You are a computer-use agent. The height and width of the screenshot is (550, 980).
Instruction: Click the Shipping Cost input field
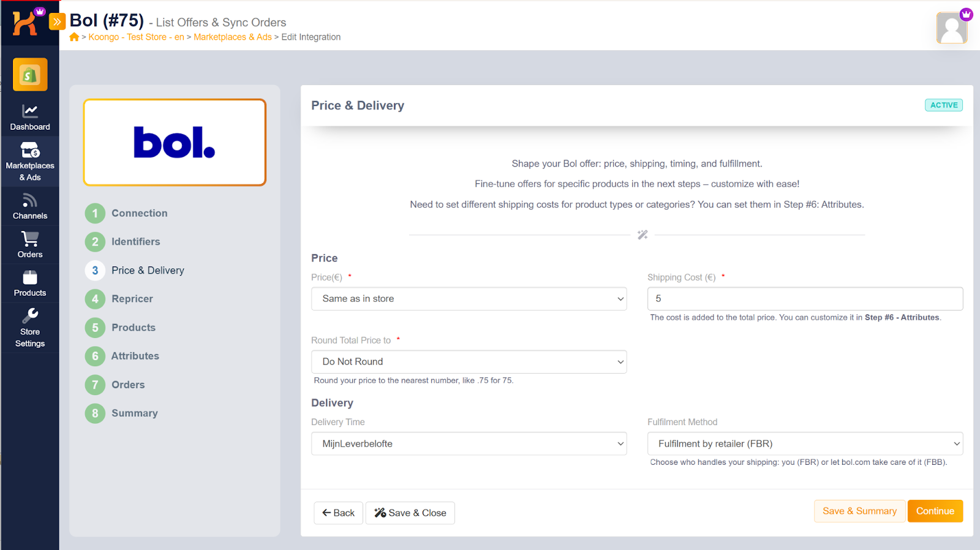[x=805, y=299]
